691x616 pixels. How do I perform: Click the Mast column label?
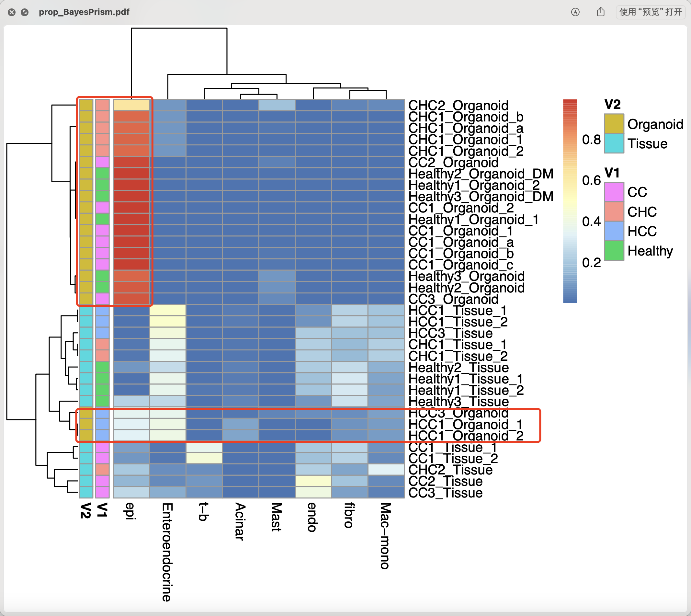[x=276, y=517]
